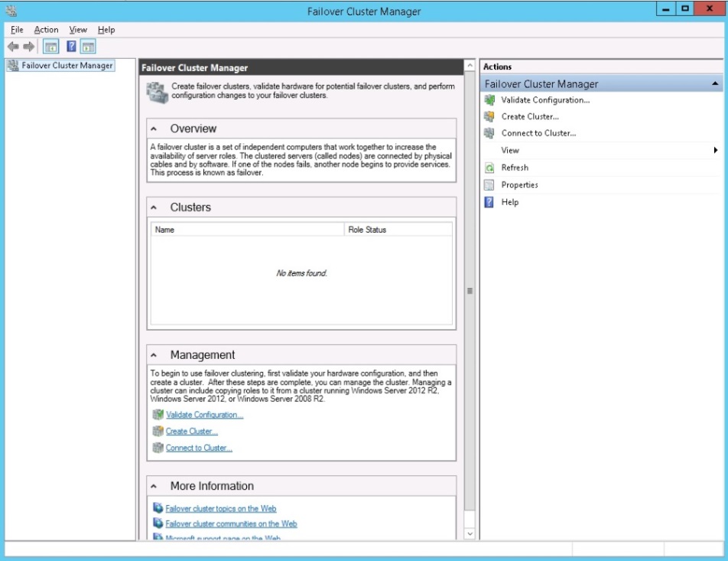Screen dimensions: 728x561
Task: Click the Forward arrow toolbar icon
Action: (x=29, y=47)
